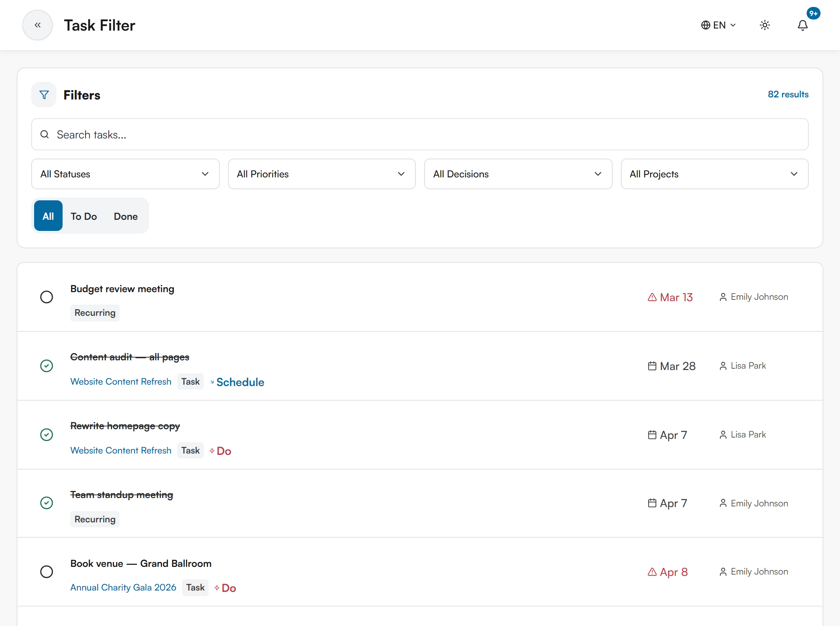Switch to the Done tab

[x=126, y=216]
